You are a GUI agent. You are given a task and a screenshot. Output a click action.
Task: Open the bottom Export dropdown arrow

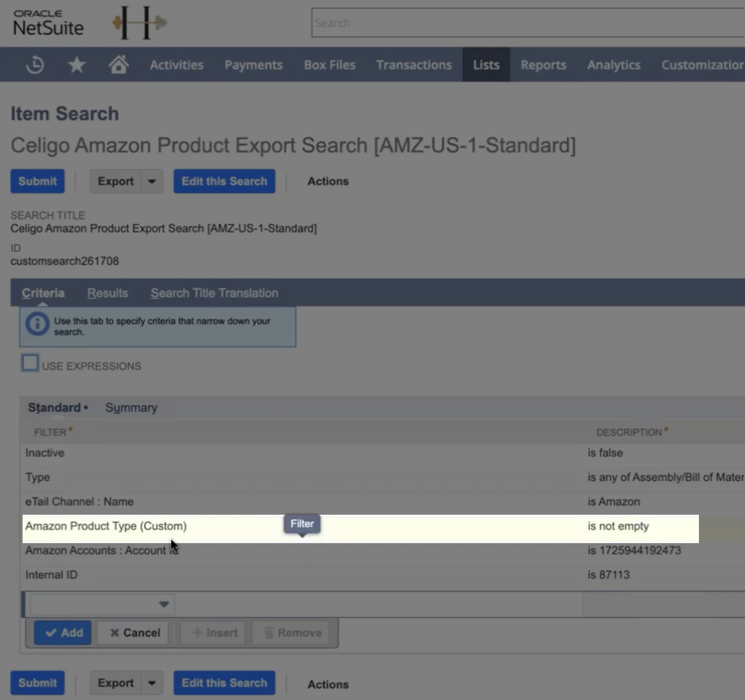(x=152, y=683)
